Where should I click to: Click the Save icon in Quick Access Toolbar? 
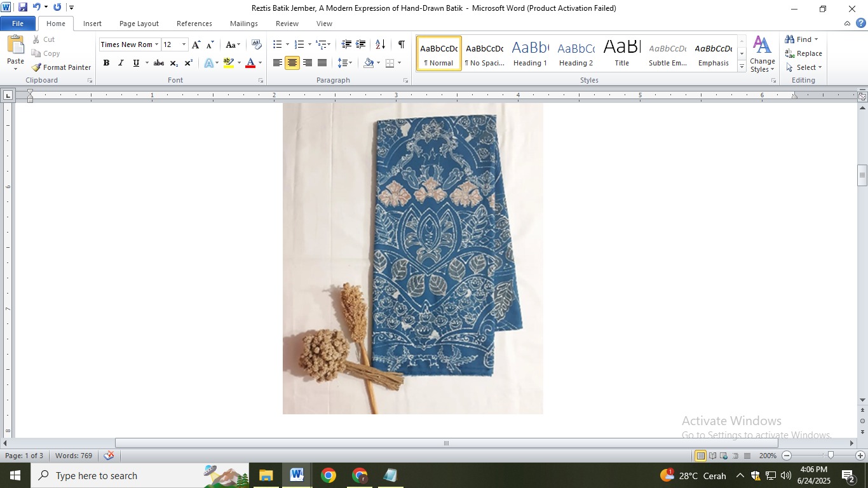click(x=23, y=8)
